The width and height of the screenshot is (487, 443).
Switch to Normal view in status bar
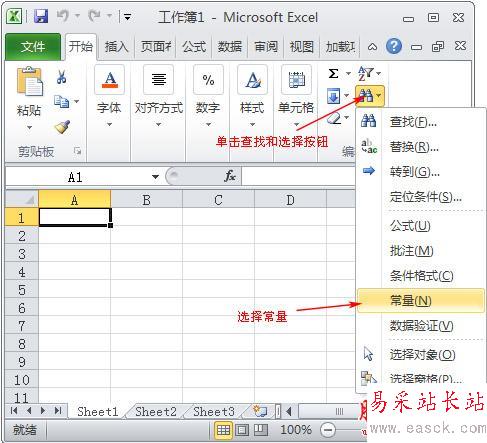tap(223, 430)
